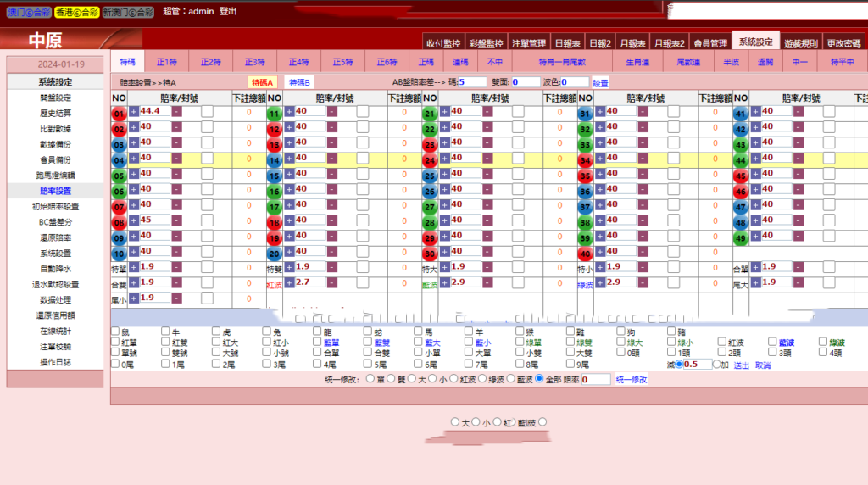This screenshot has width=868, height=485.
Task: Check the 大單 checkbox
Action: click(x=468, y=352)
